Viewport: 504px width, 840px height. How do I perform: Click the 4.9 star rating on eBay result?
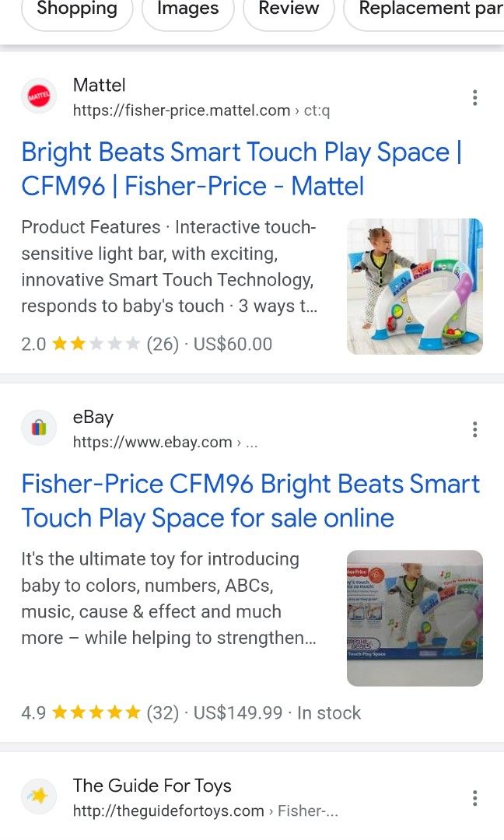(x=80, y=712)
